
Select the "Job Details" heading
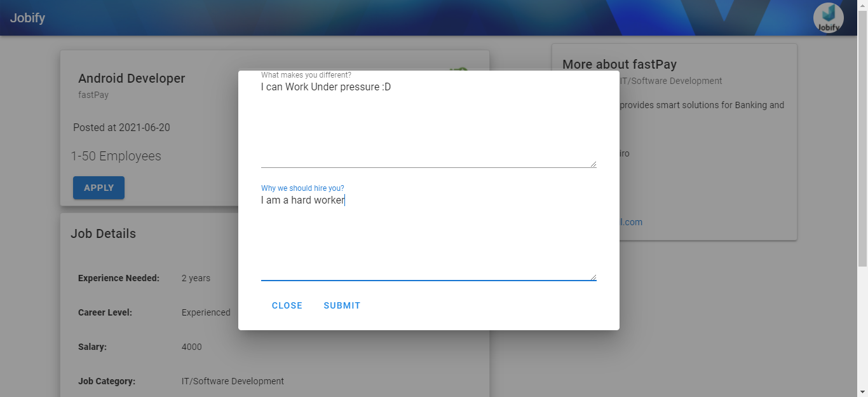click(103, 233)
